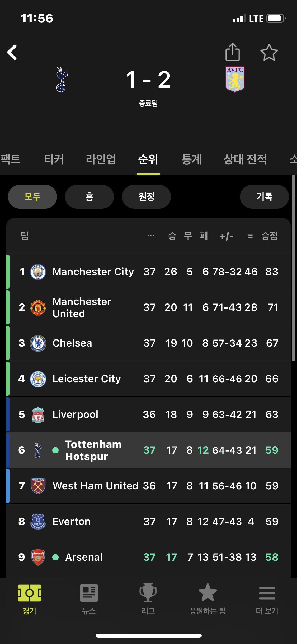
Task: Toggle the favorite star icon
Action: point(269,52)
